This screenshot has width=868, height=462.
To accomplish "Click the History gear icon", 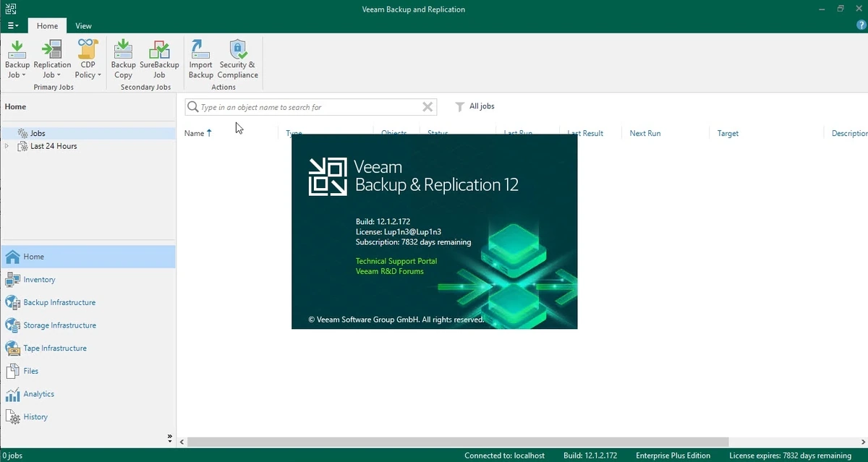I will pos(12,417).
